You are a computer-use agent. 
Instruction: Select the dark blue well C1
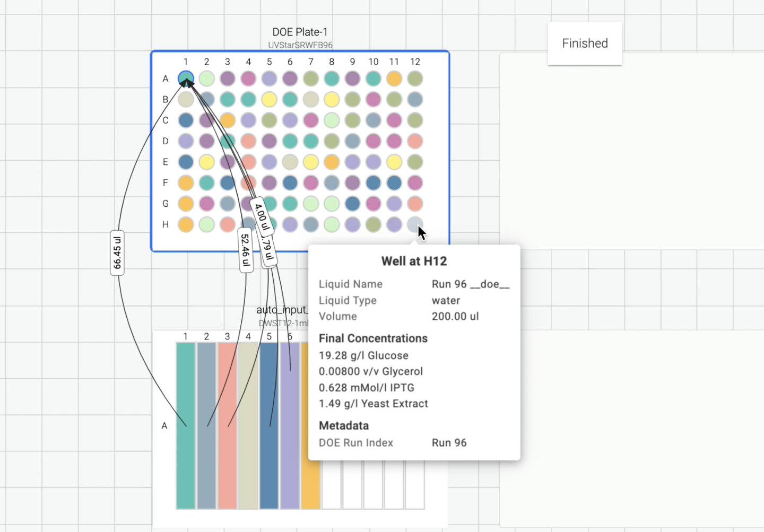tap(186, 120)
